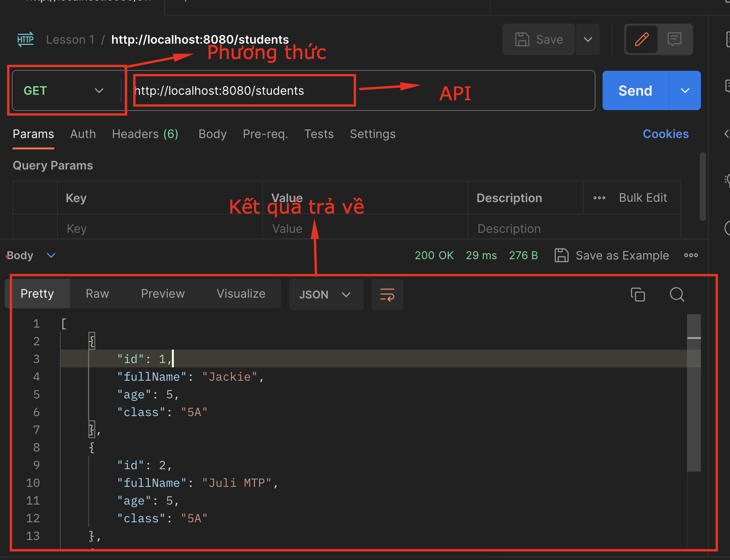This screenshot has height=560, width=730.
Task: Expand the Save options chevron
Action: (588, 39)
